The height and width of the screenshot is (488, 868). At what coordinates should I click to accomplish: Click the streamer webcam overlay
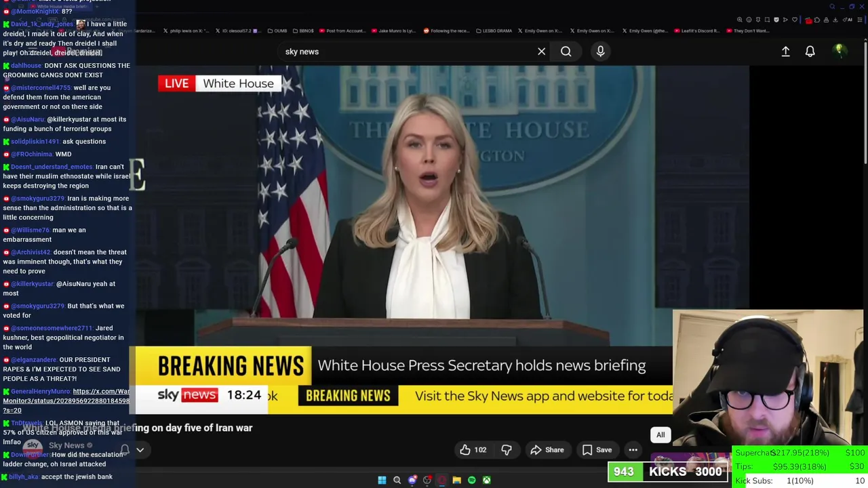(x=768, y=378)
